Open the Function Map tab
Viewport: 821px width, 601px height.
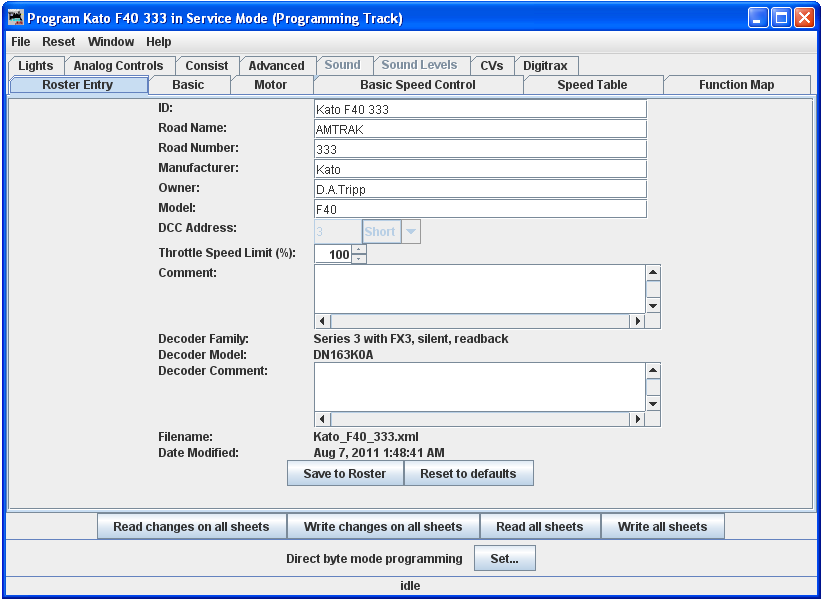coord(736,85)
